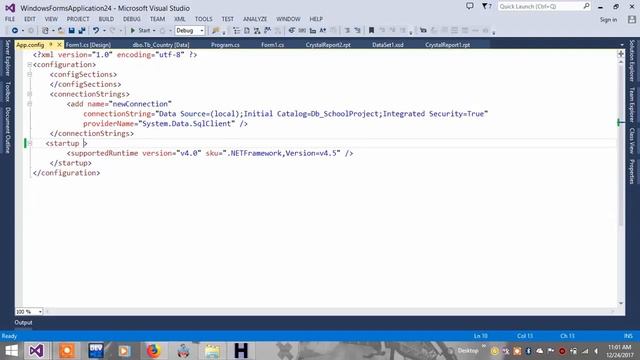Open the TOOLS menu
The height and width of the screenshot is (360, 640).
click(203, 19)
